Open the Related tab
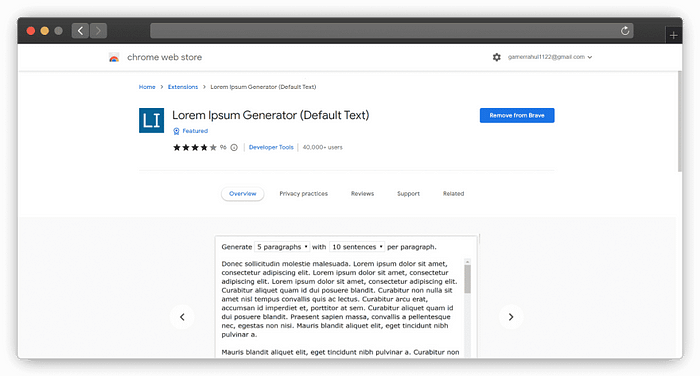700x376 pixels. pyautogui.click(x=453, y=194)
